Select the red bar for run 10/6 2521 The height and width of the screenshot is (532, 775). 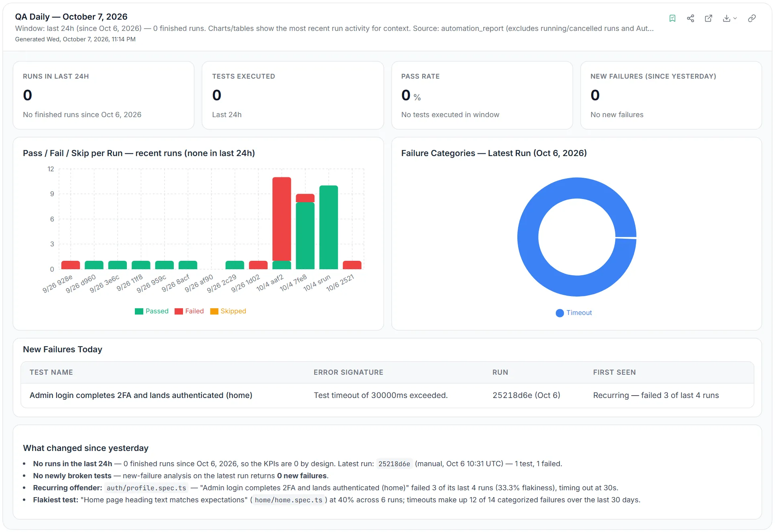352,265
